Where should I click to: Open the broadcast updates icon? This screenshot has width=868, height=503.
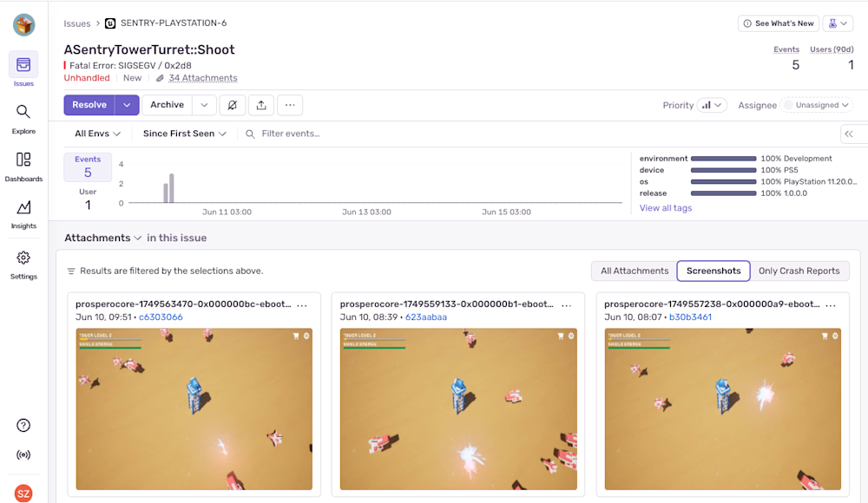23,454
